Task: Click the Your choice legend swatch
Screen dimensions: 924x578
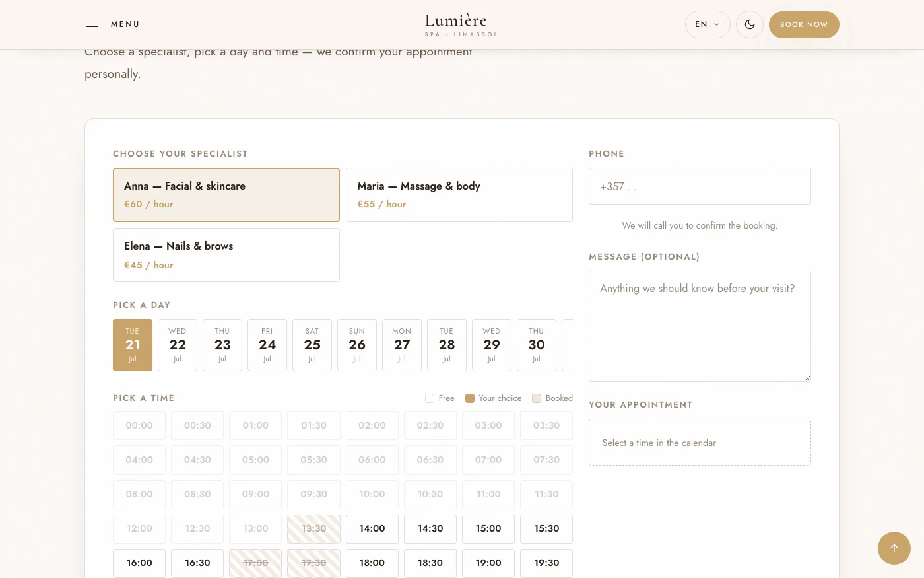Action: [470, 398]
